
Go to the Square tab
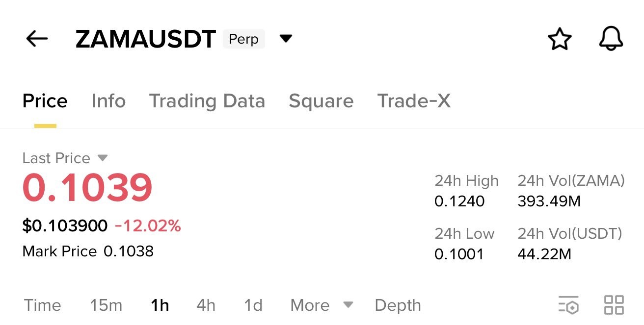click(x=321, y=101)
